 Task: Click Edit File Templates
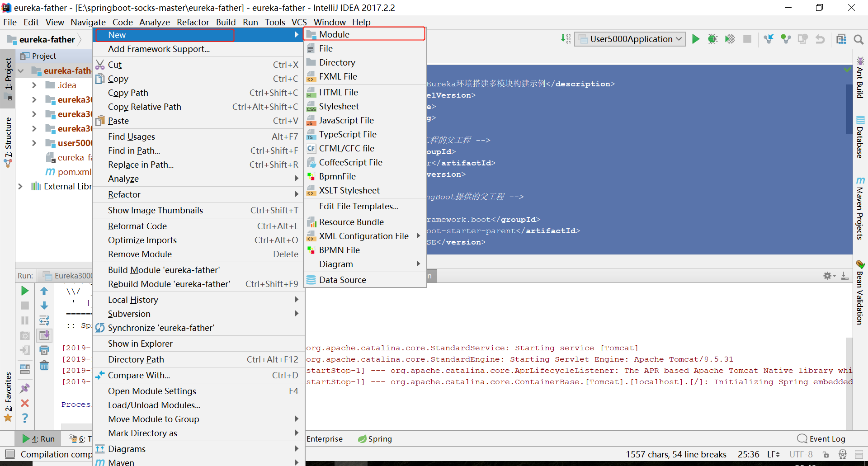[x=365, y=206]
